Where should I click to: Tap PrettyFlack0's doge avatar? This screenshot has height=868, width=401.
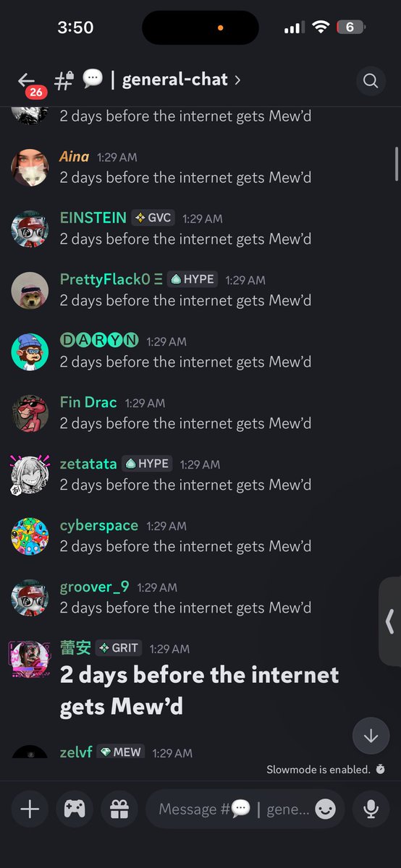coord(30,290)
